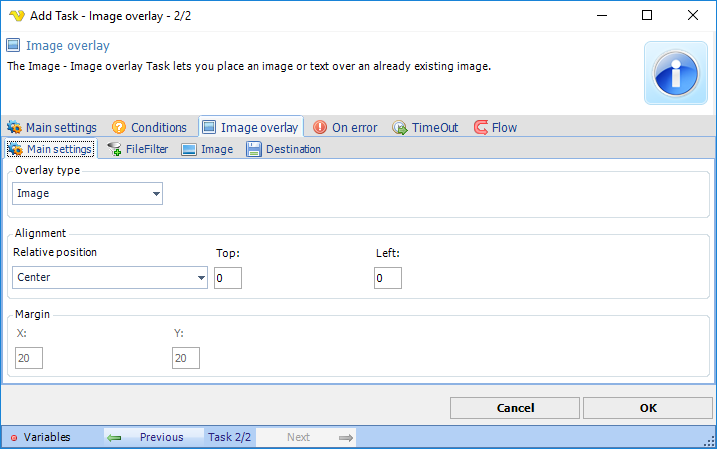
Task: Confirm with the OK button
Action: point(647,408)
